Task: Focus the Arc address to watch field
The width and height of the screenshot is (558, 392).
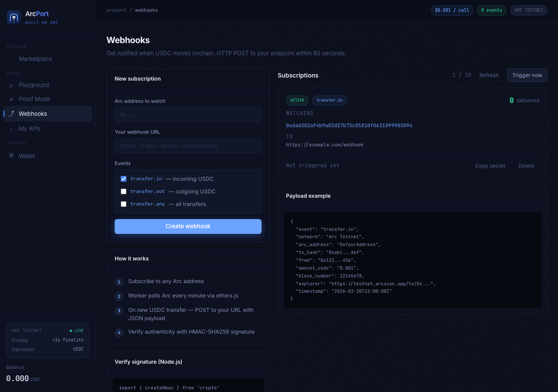Action: tap(188, 115)
